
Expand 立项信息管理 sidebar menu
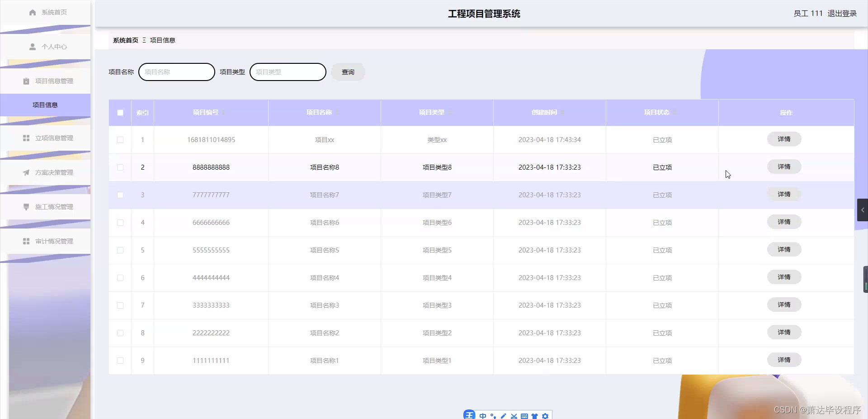(45, 138)
